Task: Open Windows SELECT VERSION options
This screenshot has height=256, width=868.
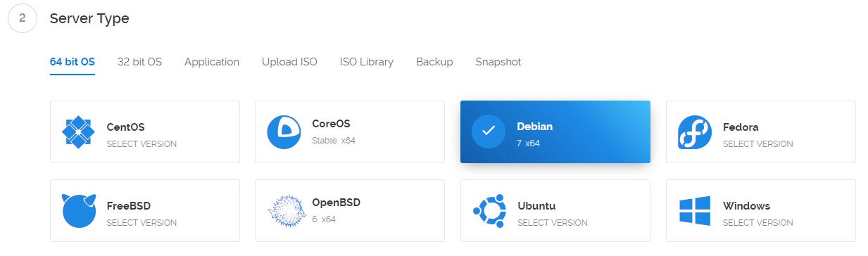Action: [758, 223]
